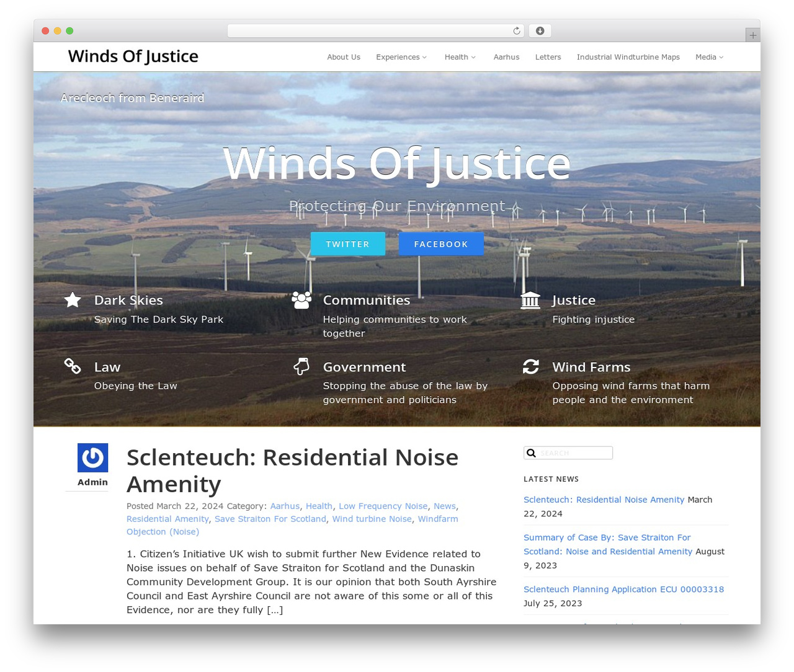
Task: Click the Communities heading in hero
Action: (367, 300)
